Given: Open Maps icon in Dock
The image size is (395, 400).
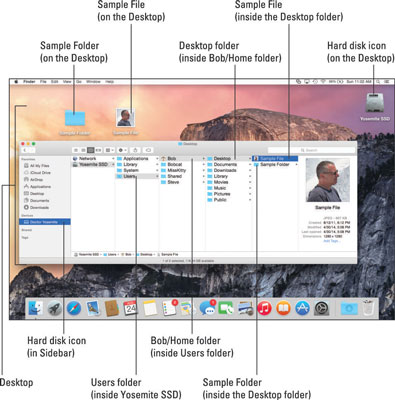Looking at the screenshot, I should 188,308.
